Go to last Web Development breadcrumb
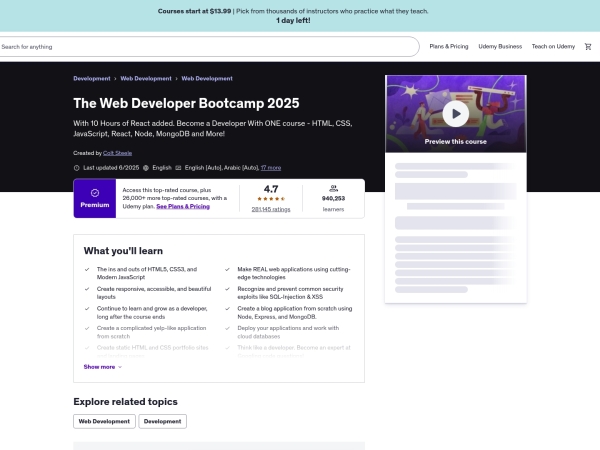 click(x=207, y=78)
